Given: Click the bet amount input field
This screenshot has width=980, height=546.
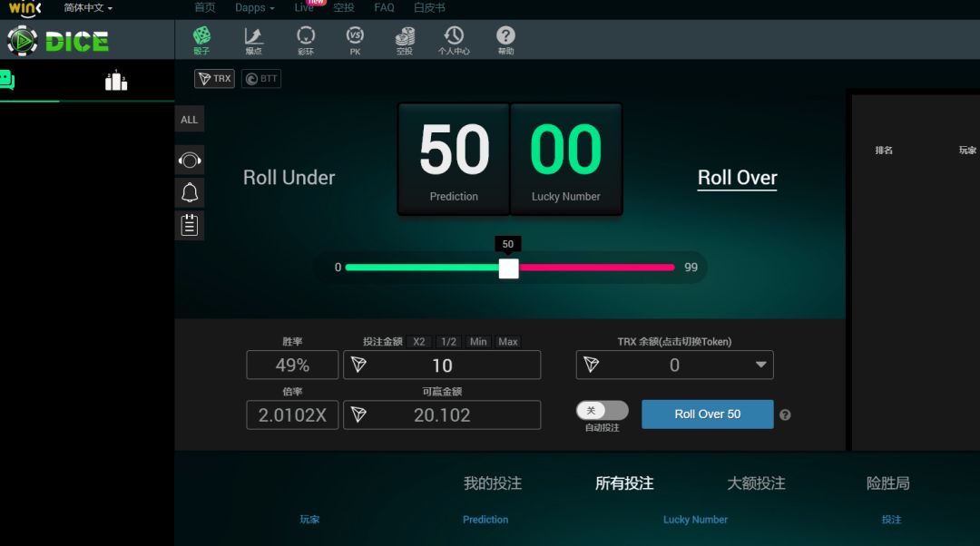Looking at the screenshot, I should pyautogui.click(x=442, y=365).
